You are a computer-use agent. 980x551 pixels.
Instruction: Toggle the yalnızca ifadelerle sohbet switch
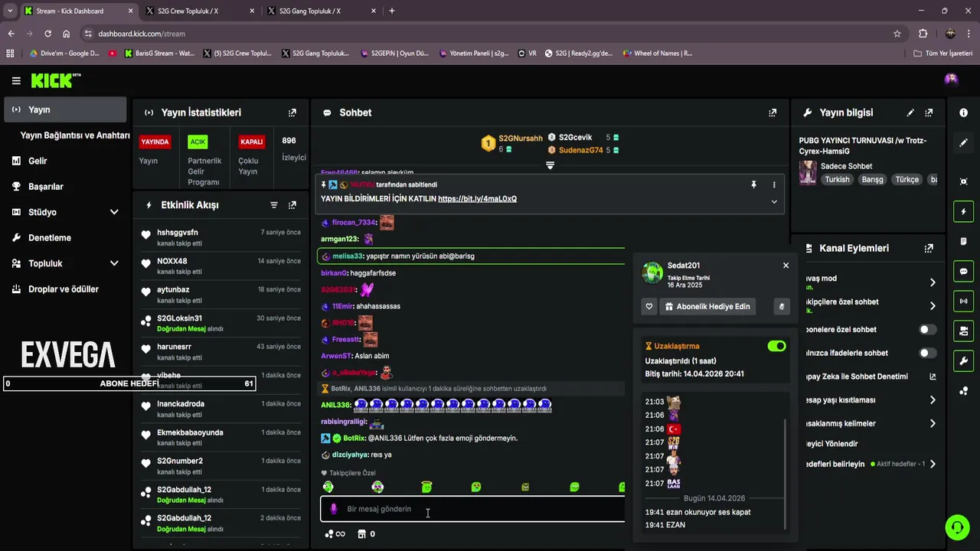927,353
